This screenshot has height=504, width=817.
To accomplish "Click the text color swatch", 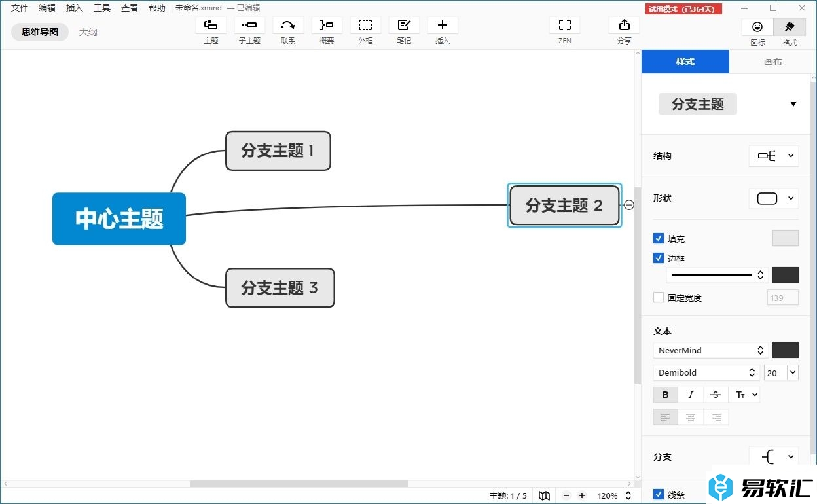I will pyautogui.click(x=786, y=350).
